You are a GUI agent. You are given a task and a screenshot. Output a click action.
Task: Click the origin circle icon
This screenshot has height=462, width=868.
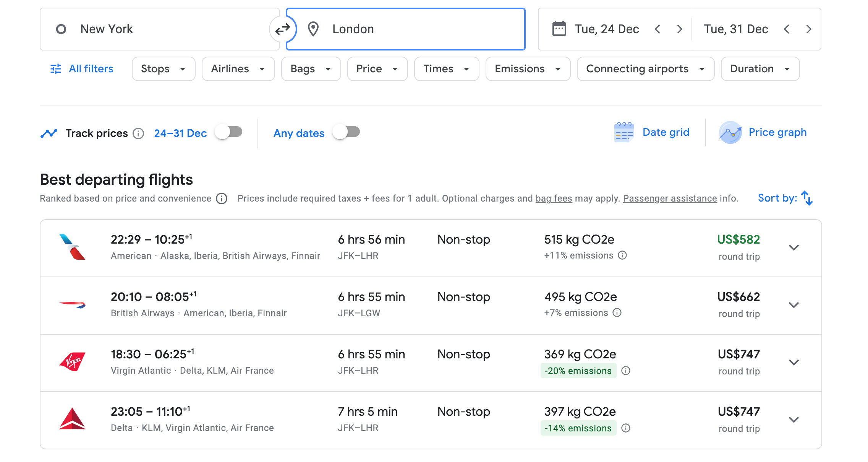61,29
